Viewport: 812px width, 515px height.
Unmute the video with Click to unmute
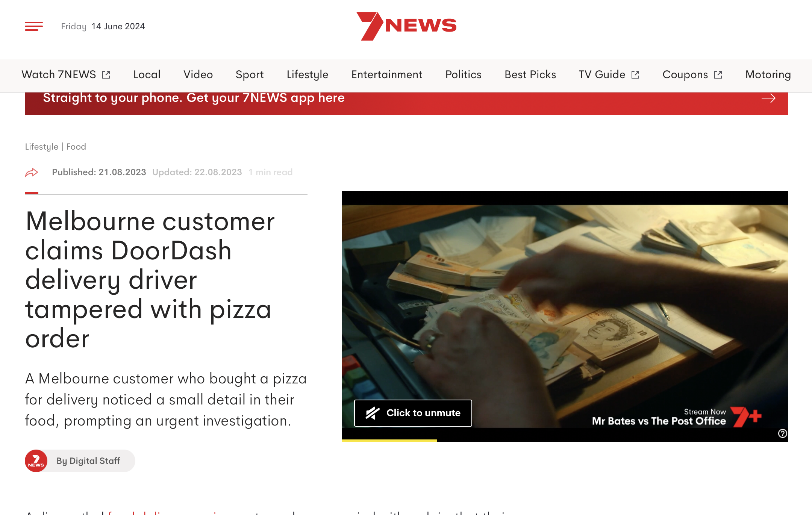pyautogui.click(x=413, y=413)
